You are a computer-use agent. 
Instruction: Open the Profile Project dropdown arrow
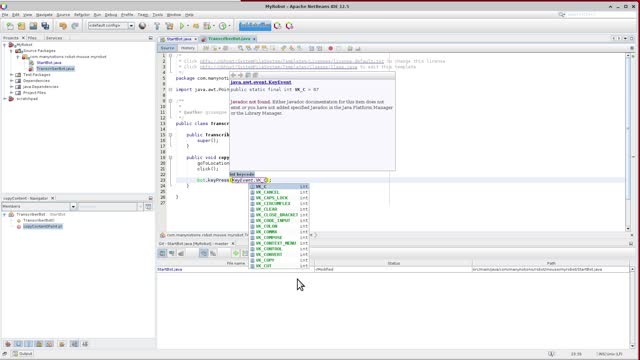(229, 26)
